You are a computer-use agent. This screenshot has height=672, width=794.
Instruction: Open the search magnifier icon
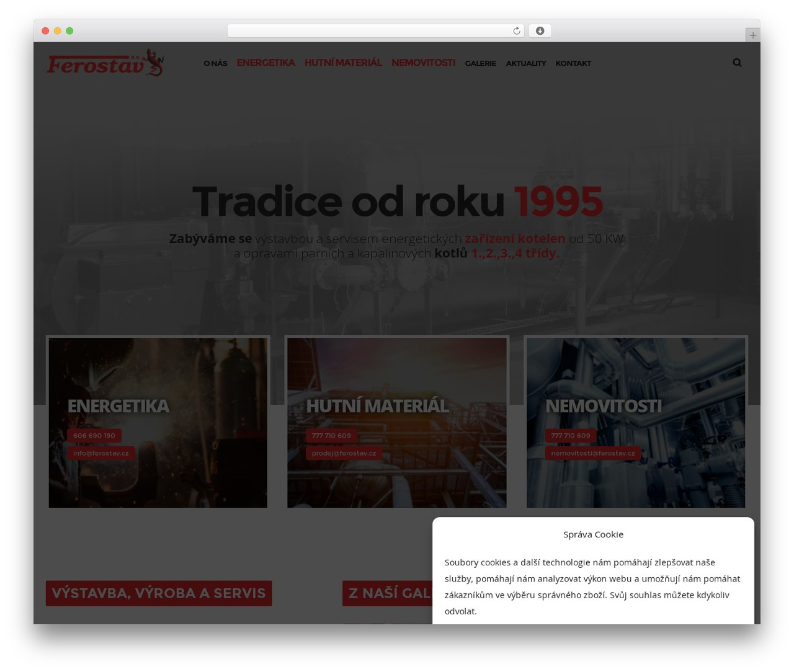[737, 63]
